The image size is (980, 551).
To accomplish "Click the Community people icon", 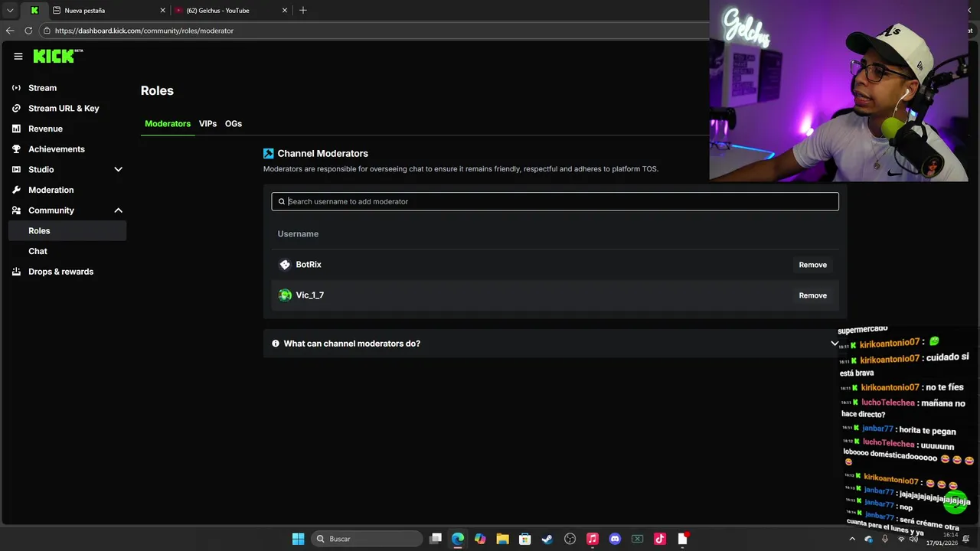I will pos(16,210).
